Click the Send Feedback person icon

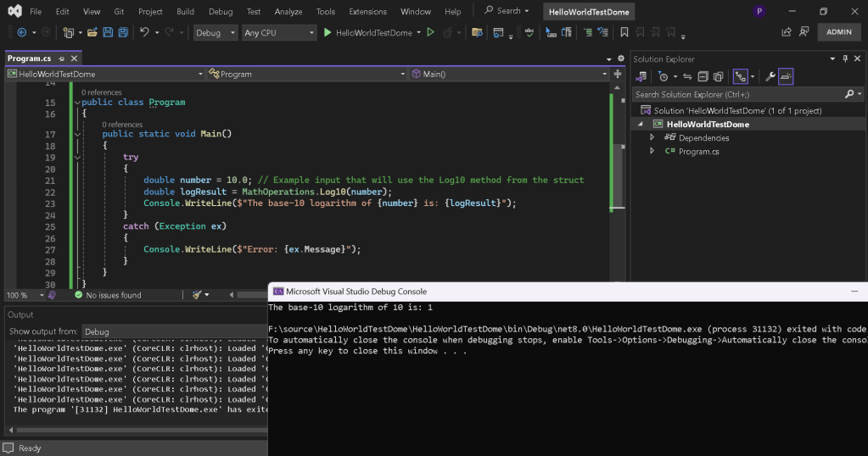(x=804, y=32)
